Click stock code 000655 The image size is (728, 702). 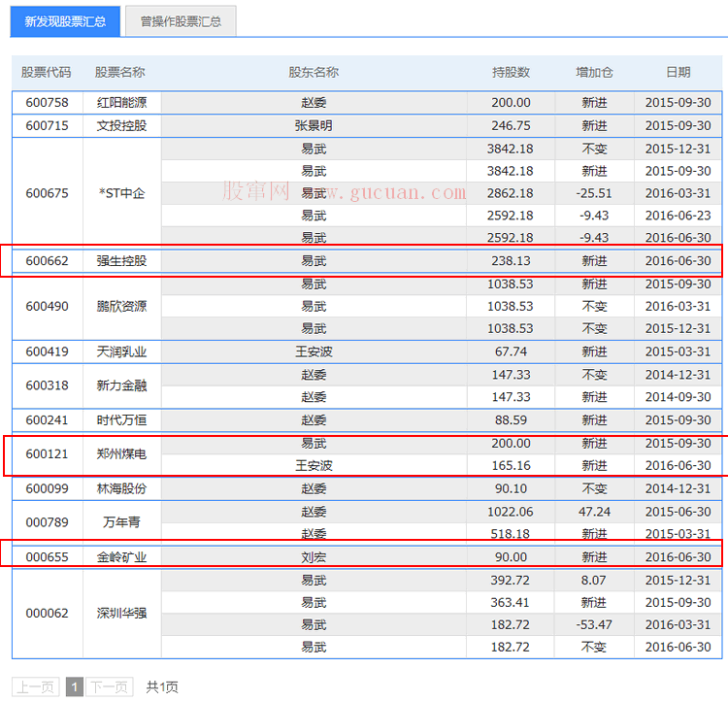point(47,557)
